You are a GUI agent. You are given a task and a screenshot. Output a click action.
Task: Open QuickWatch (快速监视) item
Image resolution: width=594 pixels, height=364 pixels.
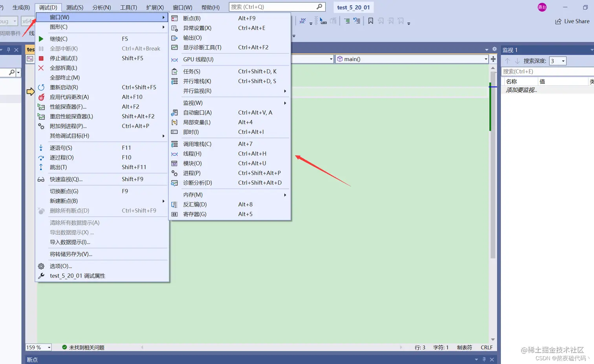tap(102, 179)
